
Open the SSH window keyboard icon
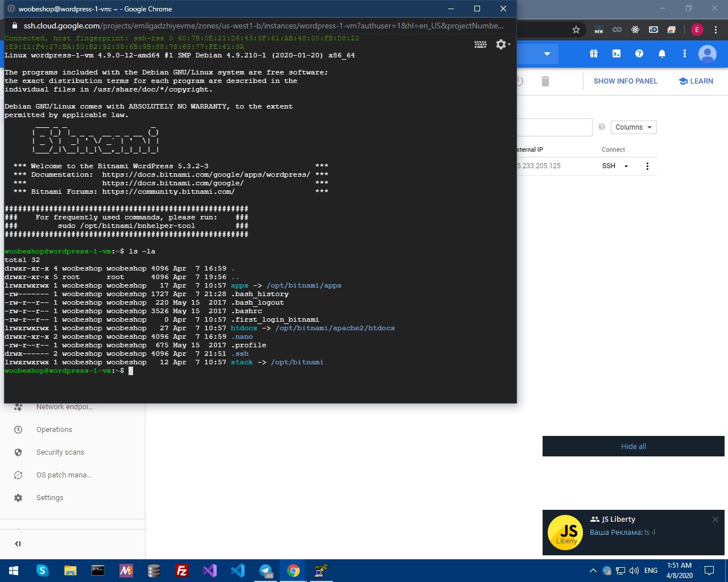point(481,44)
